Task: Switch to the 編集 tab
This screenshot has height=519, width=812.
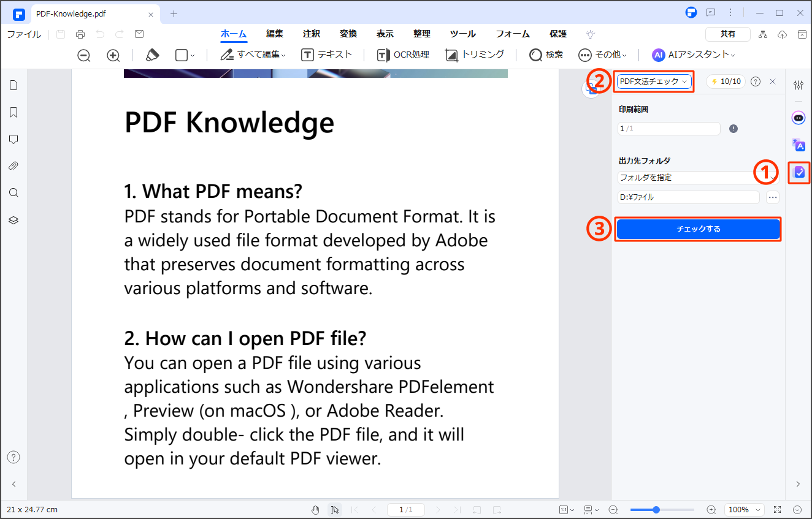Action: click(275, 34)
